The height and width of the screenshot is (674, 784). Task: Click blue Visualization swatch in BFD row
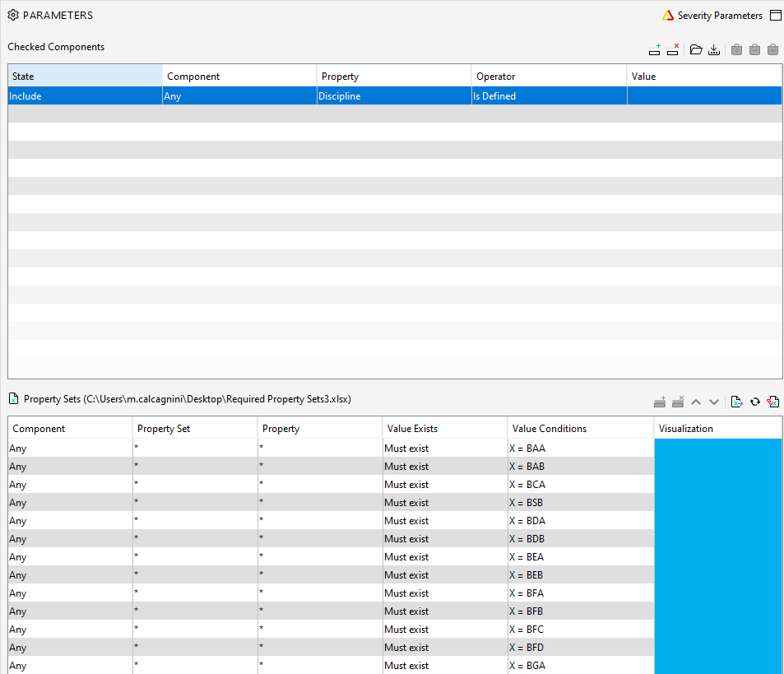click(x=717, y=647)
